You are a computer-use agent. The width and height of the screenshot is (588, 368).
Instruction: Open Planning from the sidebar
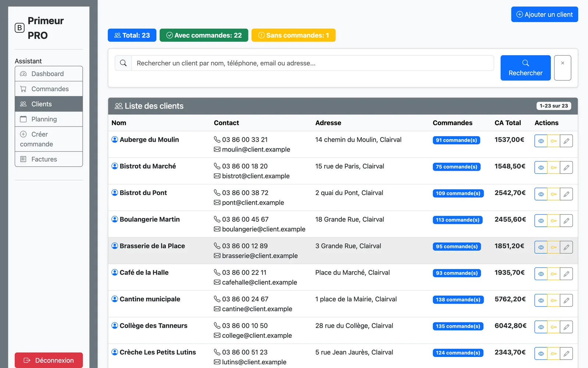coord(49,119)
